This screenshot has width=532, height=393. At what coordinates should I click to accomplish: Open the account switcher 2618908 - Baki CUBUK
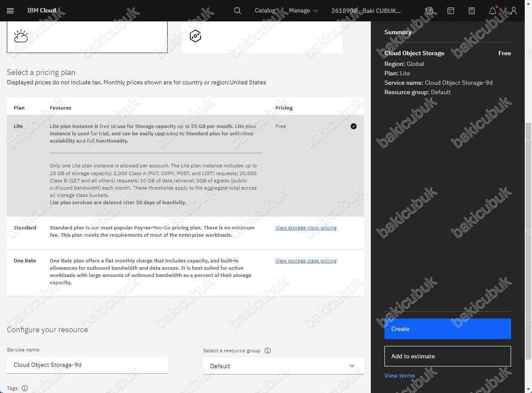[366, 11]
